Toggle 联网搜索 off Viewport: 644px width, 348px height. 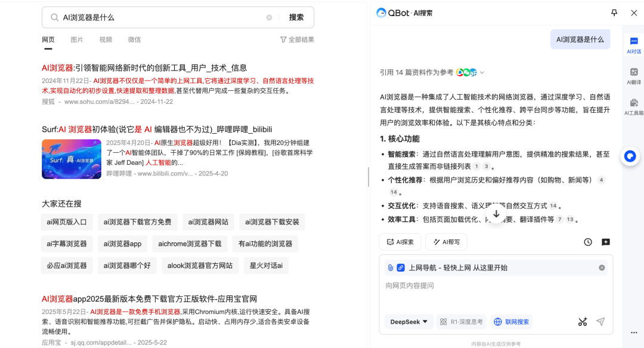[511, 322]
